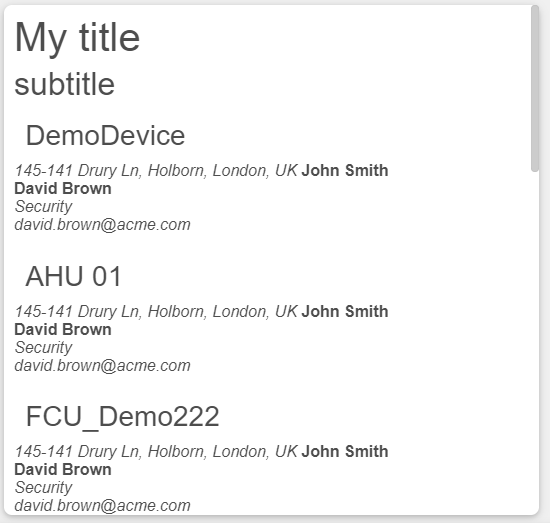550x523 pixels.
Task: Select the DemoDevice heading
Action: tap(105, 135)
